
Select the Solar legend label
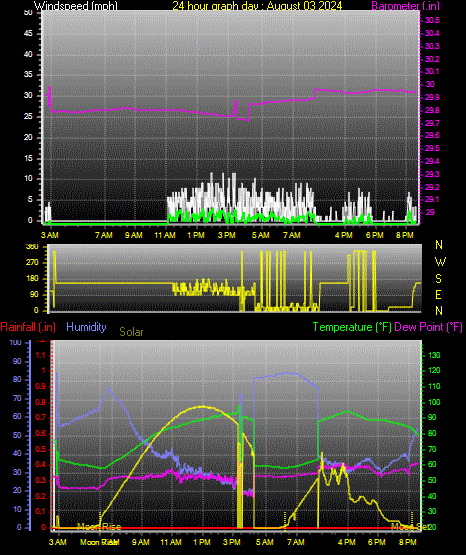click(131, 332)
